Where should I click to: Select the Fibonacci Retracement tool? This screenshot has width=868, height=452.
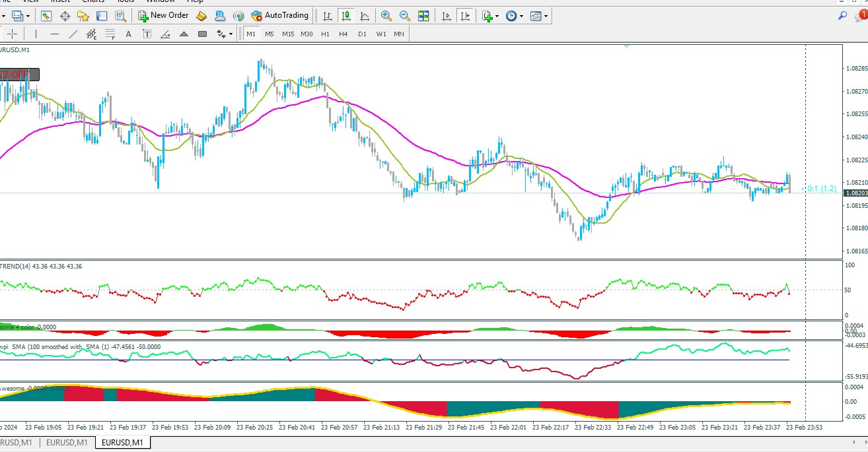tap(110, 34)
